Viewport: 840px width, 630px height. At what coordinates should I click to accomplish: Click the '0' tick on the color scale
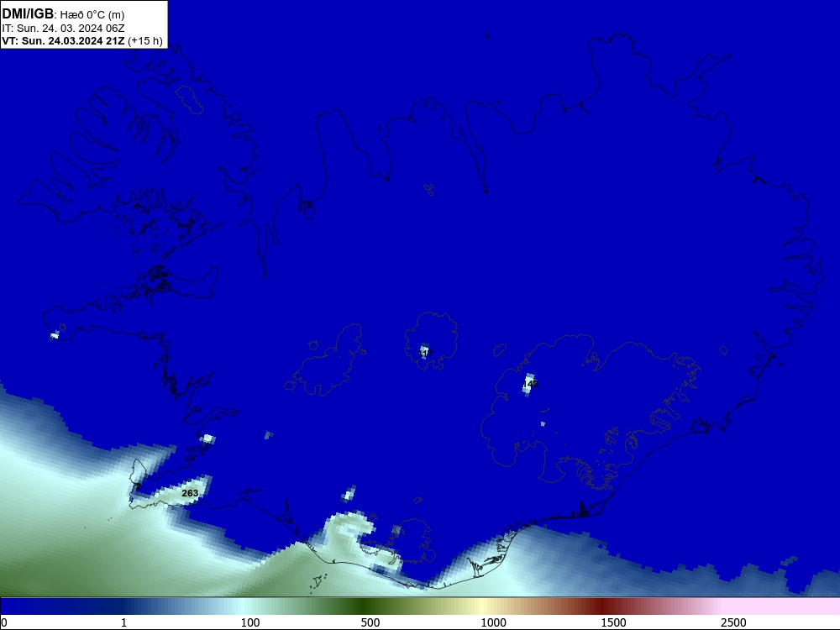(x=4, y=622)
